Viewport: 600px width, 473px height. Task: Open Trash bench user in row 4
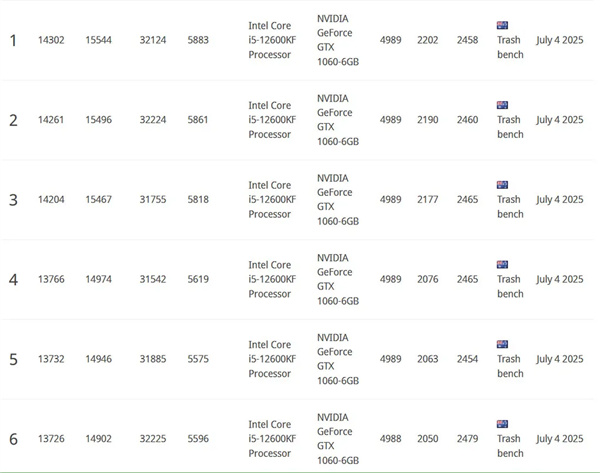(509, 287)
